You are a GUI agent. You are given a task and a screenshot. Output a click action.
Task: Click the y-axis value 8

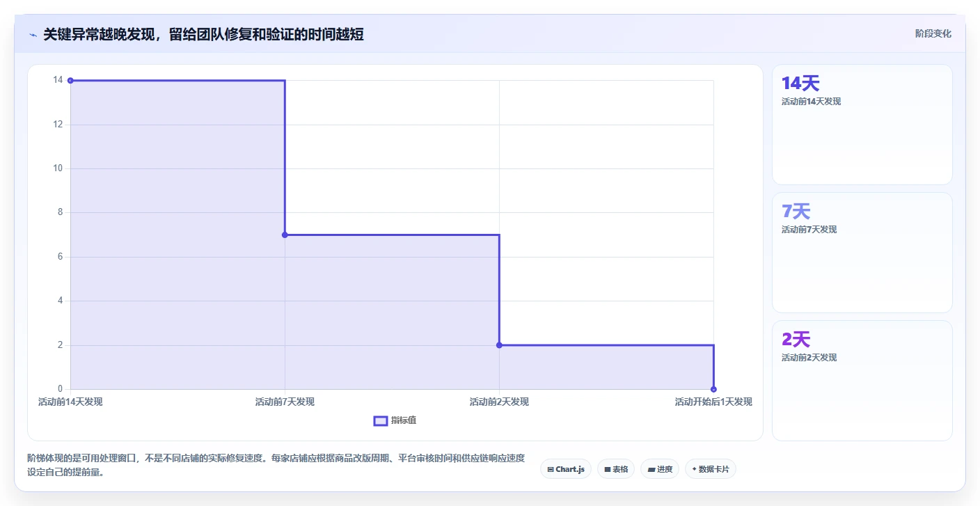pyautogui.click(x=60, y=212)
